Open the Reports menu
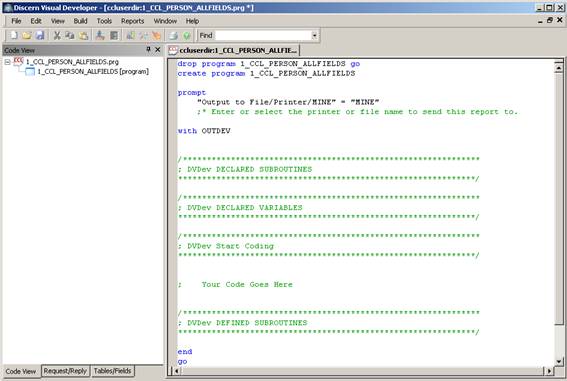567x381 pixels. click(x=132, y=21)
